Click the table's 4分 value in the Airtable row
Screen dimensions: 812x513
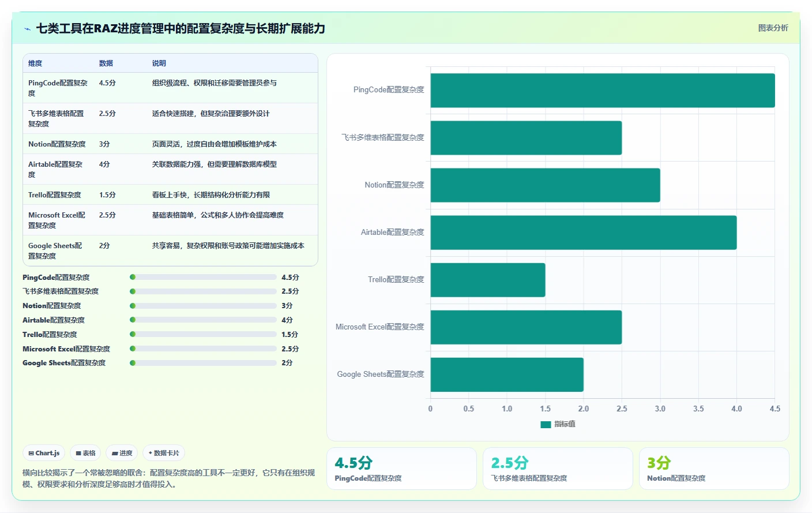click(104, 164)
